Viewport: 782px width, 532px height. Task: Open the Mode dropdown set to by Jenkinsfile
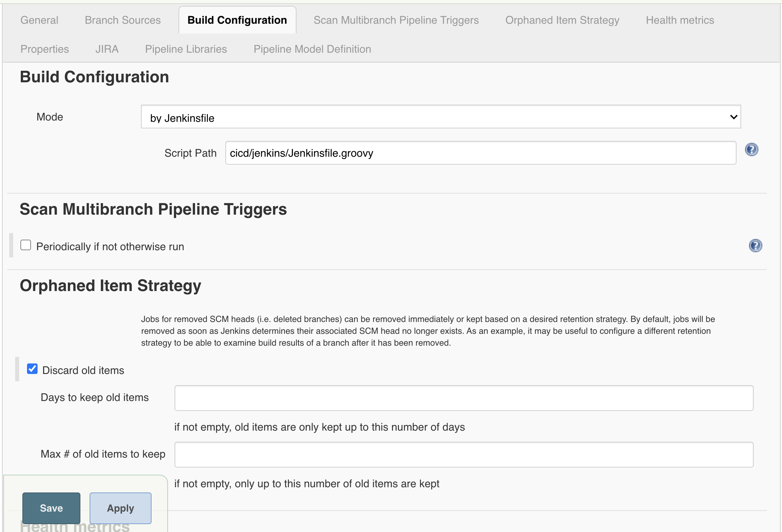click(441, 117)
